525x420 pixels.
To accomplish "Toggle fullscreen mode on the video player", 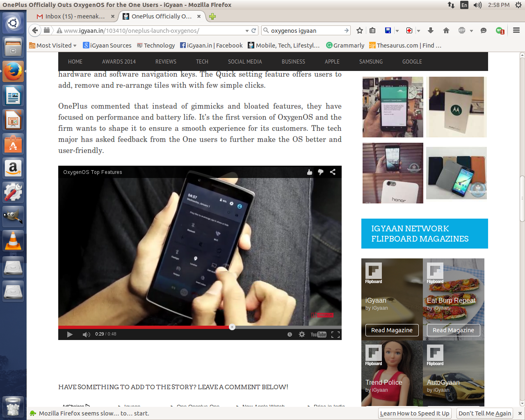I will [x=335, y=334].
